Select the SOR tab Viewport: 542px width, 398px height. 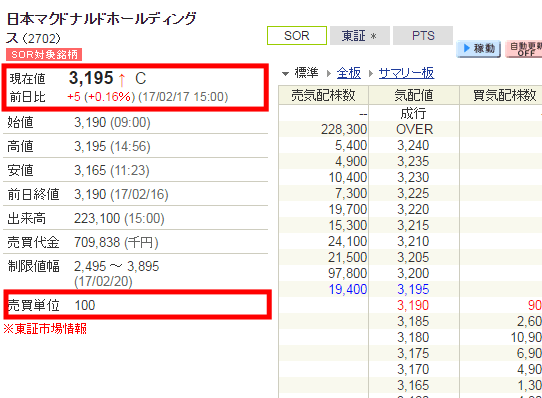pyautogui.click(x=297, y=36)
